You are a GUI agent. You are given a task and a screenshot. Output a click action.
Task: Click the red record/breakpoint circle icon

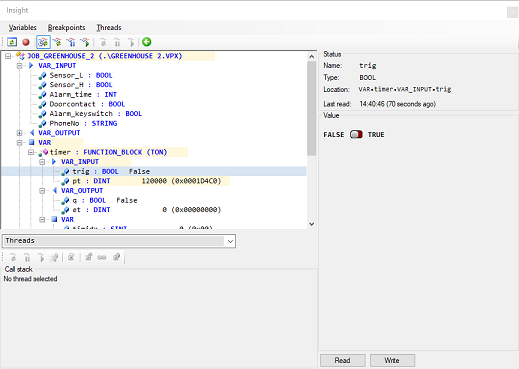tap(26, 42)
